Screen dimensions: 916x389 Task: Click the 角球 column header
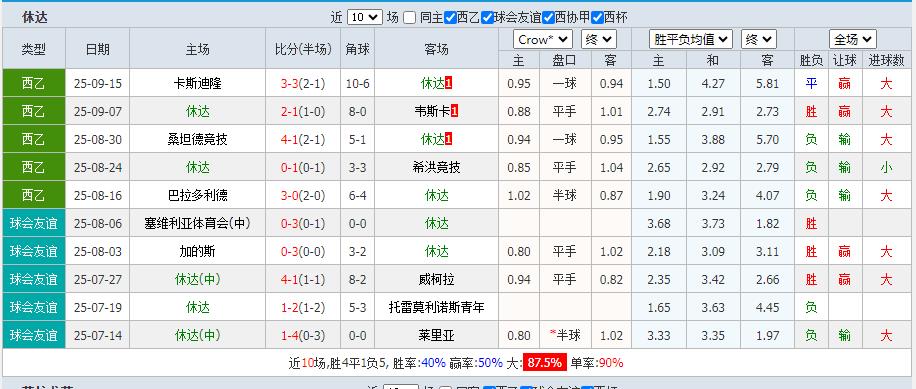358,49
